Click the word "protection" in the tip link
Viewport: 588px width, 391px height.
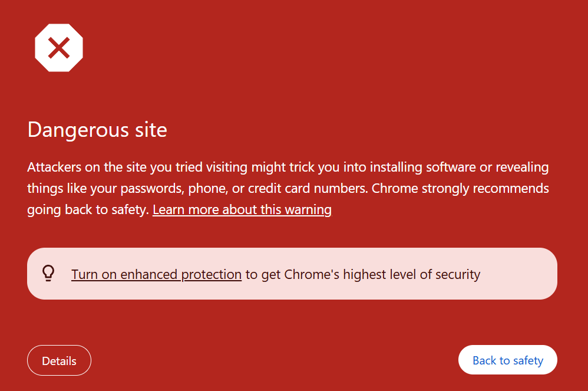click(x=212, y=275)
